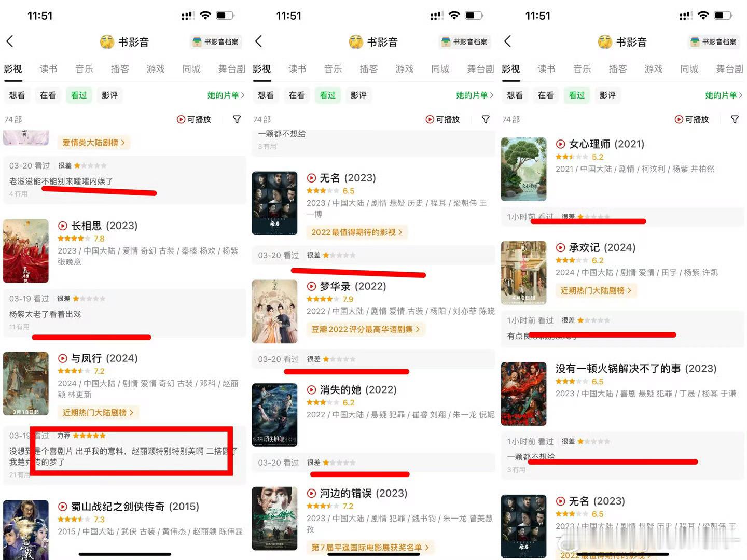
Task: Open the filter funnel icon on right panel
Action: tap(735, 119)
